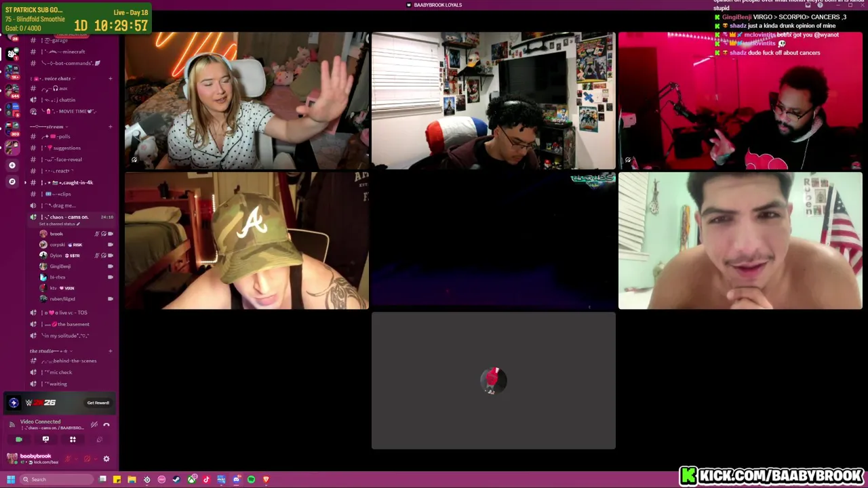Launch Sticky Notes from the taskbar
This screenshot has height=488, width=868.
point(117,479)
